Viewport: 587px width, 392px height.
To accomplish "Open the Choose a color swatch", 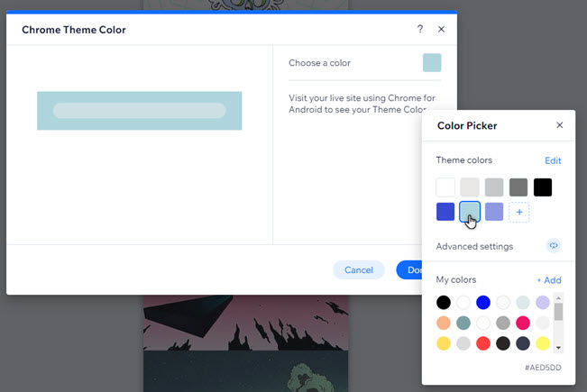I will 432,62.
